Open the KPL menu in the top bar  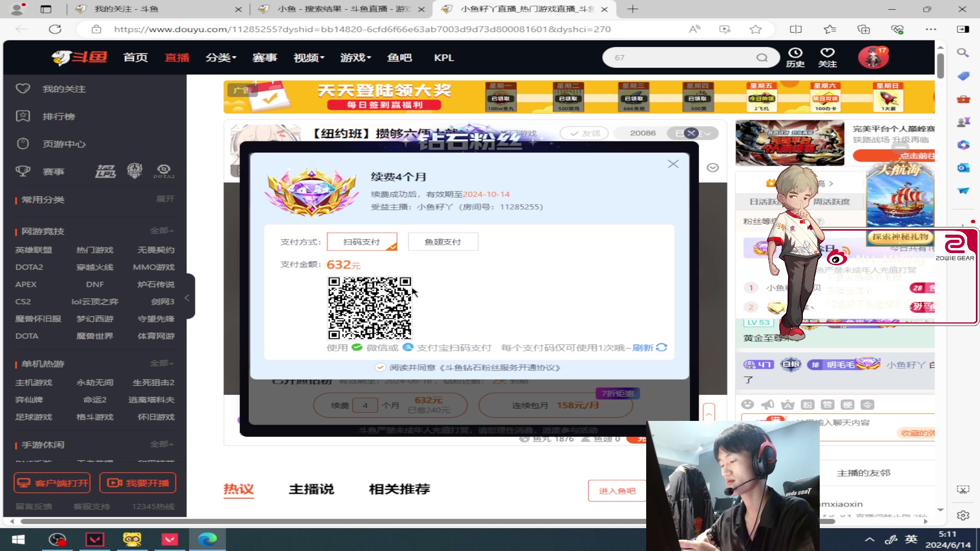[444, 58]
